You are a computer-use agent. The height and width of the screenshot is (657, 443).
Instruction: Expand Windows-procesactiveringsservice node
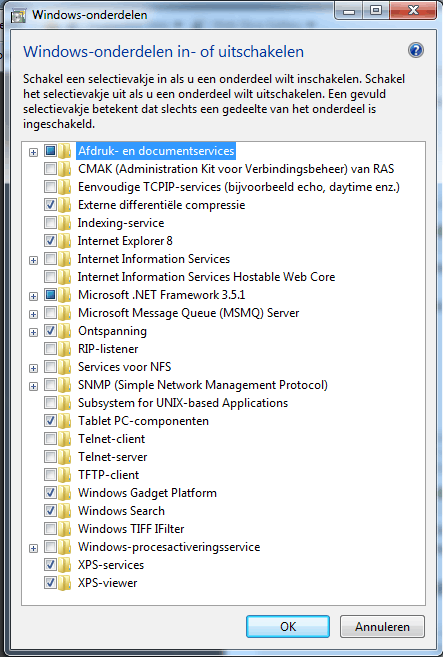coord(34,548)
